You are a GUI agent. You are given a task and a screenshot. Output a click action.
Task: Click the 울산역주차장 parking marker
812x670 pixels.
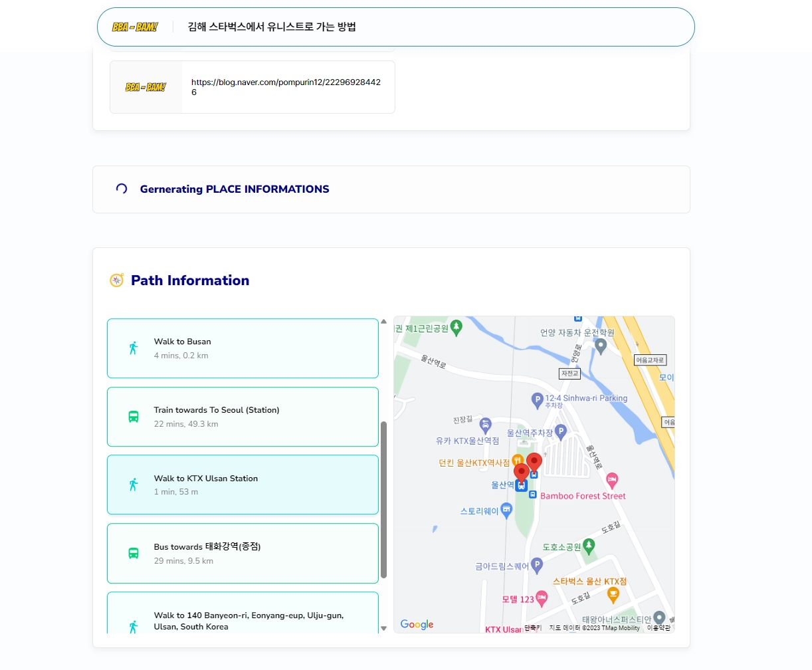pyautogui.click(x=561, y=432)
